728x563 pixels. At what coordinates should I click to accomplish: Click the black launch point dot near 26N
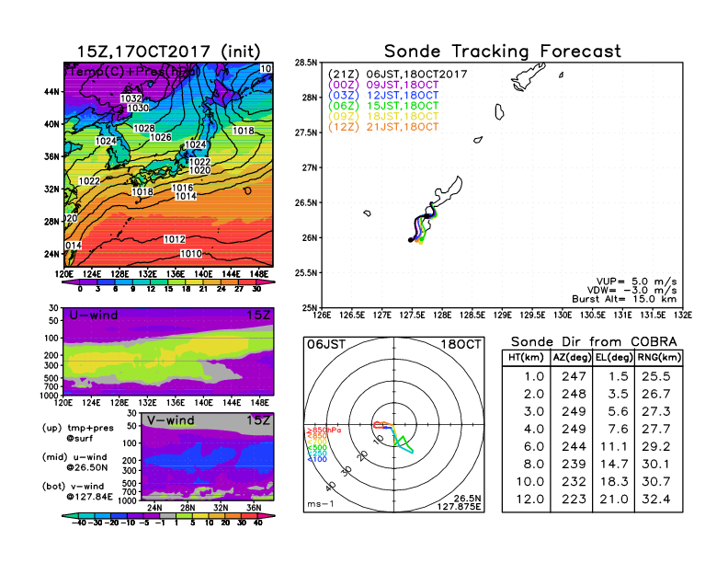(x=411, y=240)
